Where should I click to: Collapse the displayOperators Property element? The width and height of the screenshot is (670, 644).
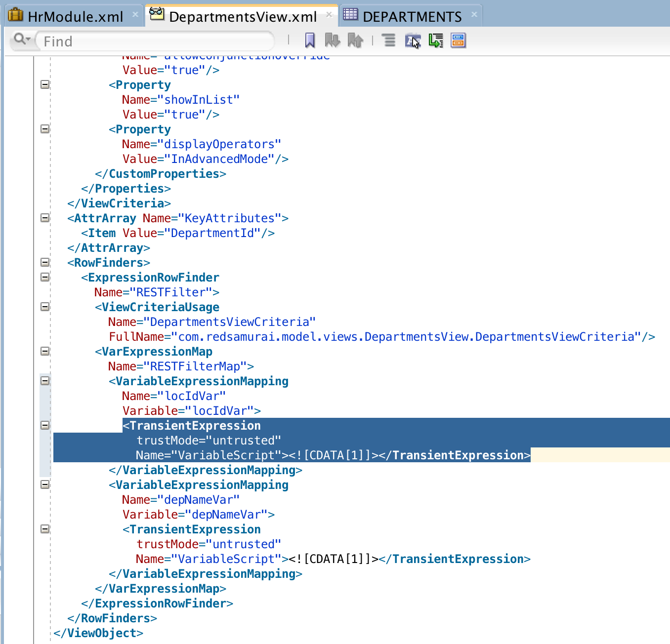45,129
